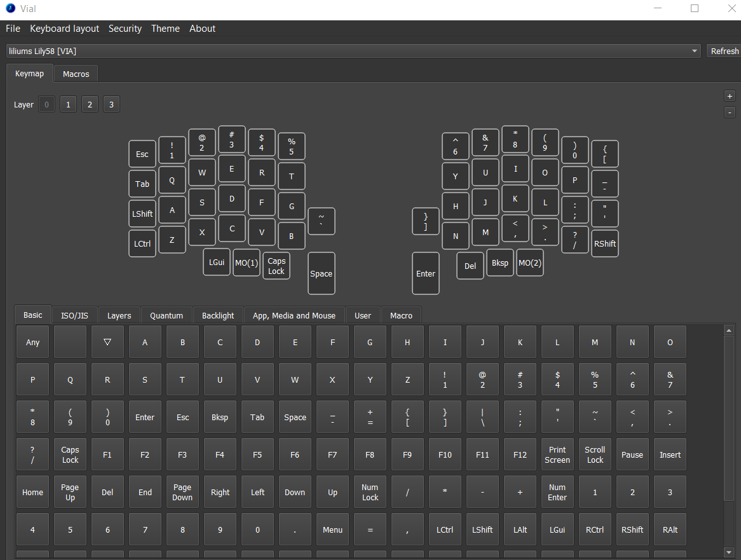This screenshot has width=741, height=560.
Task: Switch to ISO/JIS keycode tab
Action: click(74, 315)
